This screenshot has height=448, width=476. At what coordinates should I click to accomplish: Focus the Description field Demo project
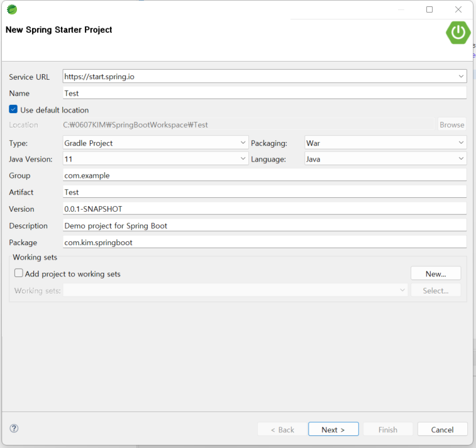point(265,226)
